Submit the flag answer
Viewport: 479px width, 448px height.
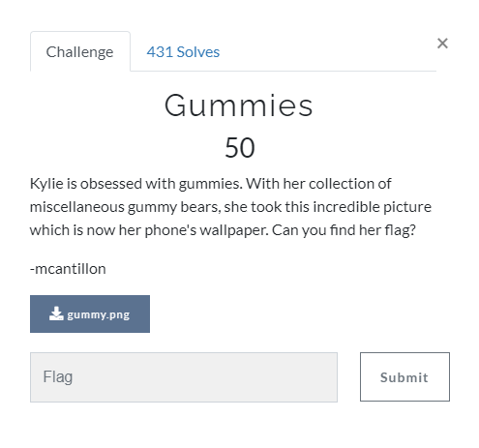(x=404, y=376)
